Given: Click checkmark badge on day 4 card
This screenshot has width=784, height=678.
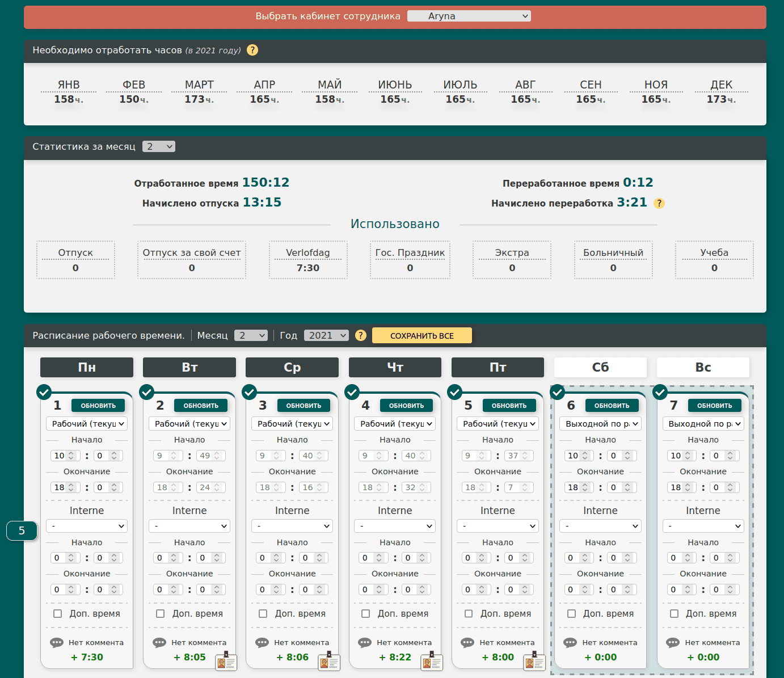Looking at the screenshot, I should click(352, 392).
